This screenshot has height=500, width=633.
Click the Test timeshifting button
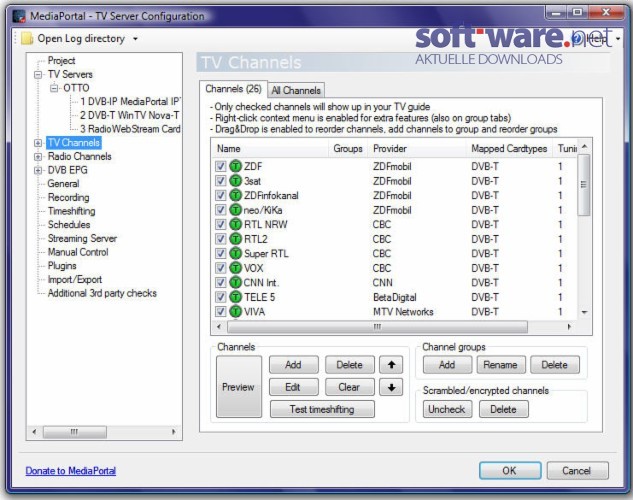322,410
